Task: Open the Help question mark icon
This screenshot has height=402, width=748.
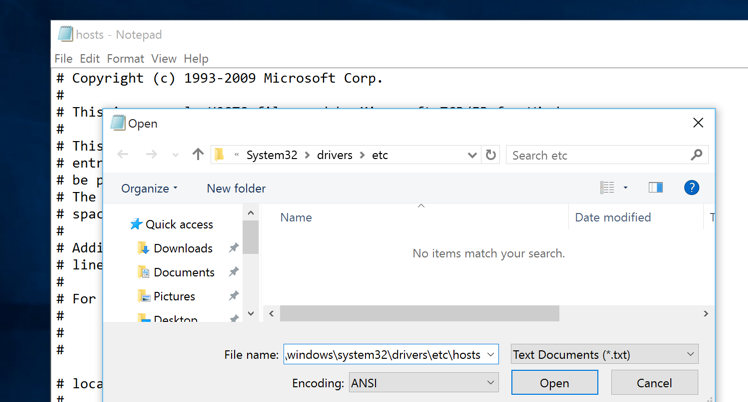Action: (691, 188)
